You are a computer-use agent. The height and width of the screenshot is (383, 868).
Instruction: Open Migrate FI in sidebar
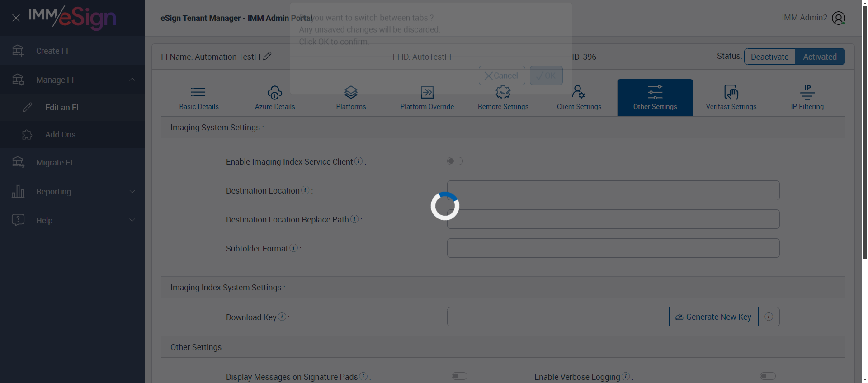point(72,162)
